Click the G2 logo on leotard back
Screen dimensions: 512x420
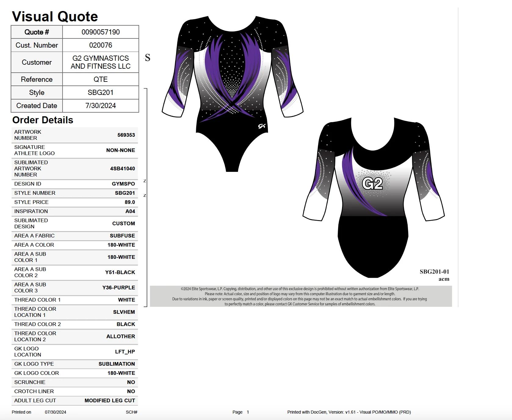373,184
